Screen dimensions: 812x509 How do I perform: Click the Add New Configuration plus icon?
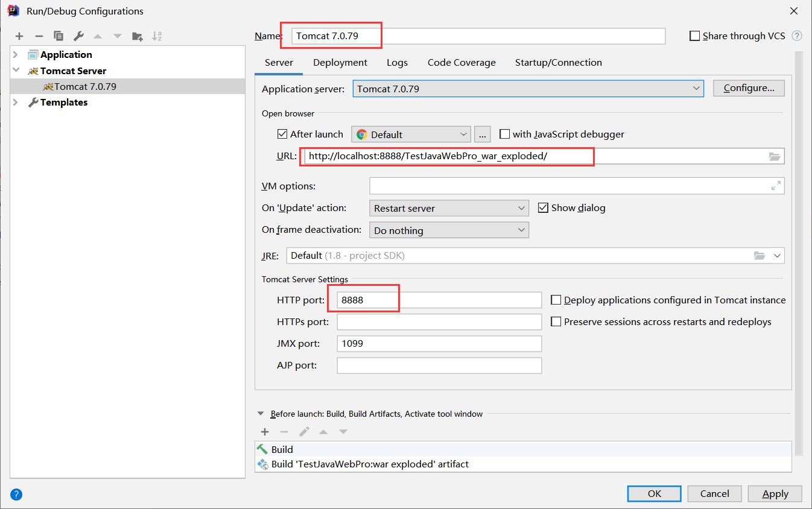pyautogui.click(x=19, y=36)
